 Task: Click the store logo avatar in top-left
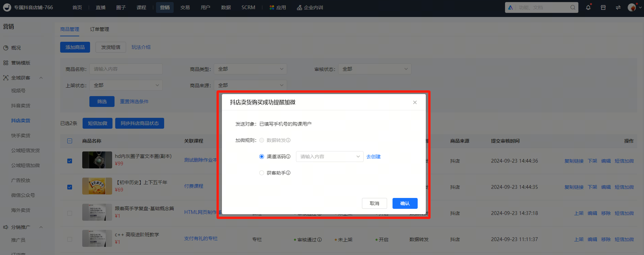7,7
